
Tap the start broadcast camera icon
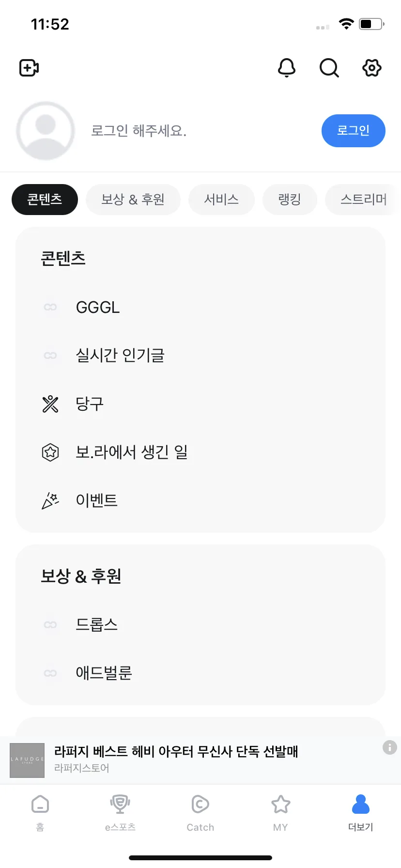[29, 68]
